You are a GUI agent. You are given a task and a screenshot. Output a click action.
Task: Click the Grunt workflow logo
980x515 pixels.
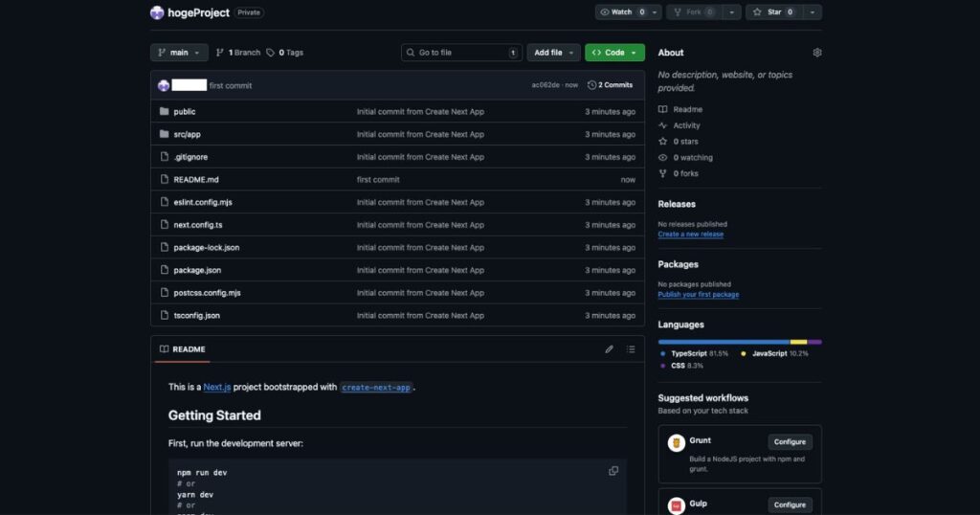[x=677, y=442]
